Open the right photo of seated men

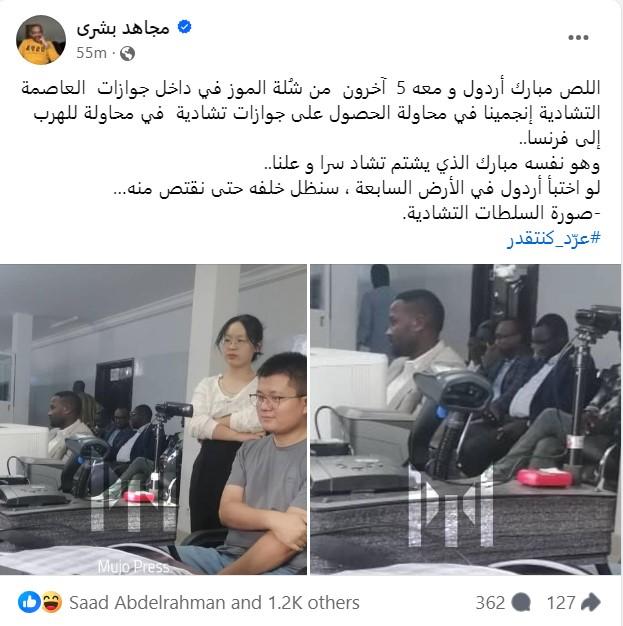point(466,419)
